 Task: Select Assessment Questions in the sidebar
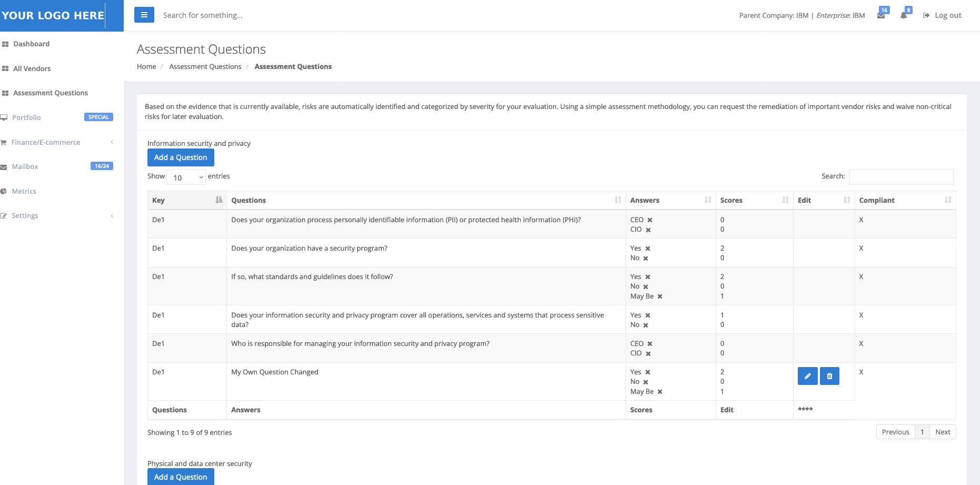tap(51, 93)
